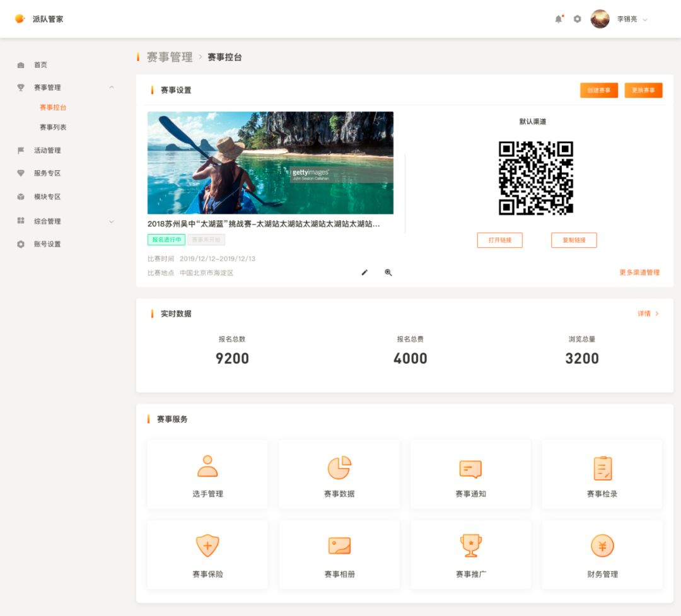Open 赛事保险 shield card
The height and width of the screenshot is (616, 681).
pos(207,554)
